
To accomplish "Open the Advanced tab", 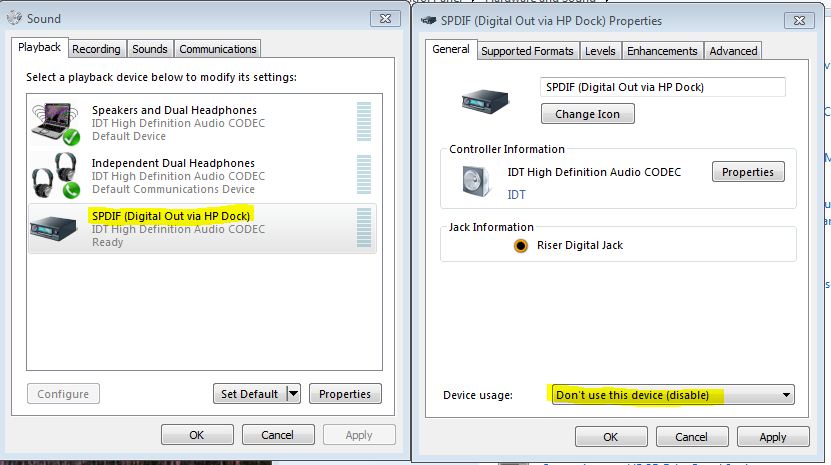I will (733, 51).
